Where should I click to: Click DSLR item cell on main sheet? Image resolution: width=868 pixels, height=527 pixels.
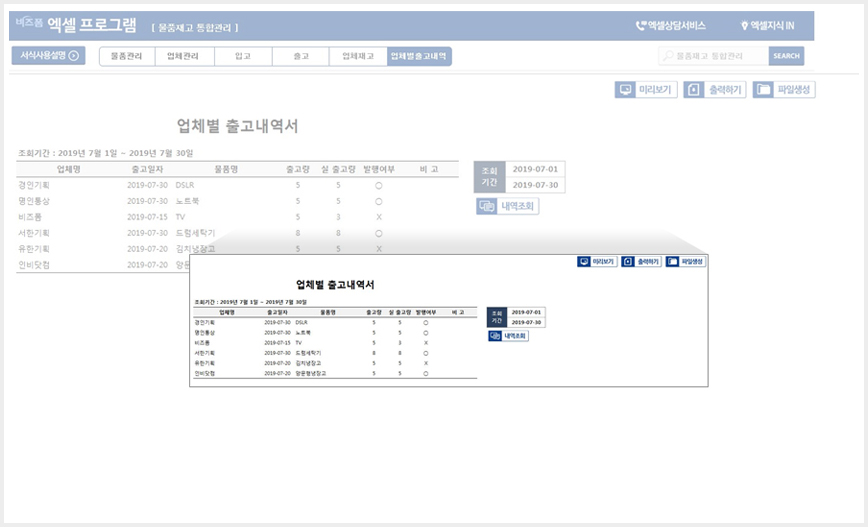[185, 185]
